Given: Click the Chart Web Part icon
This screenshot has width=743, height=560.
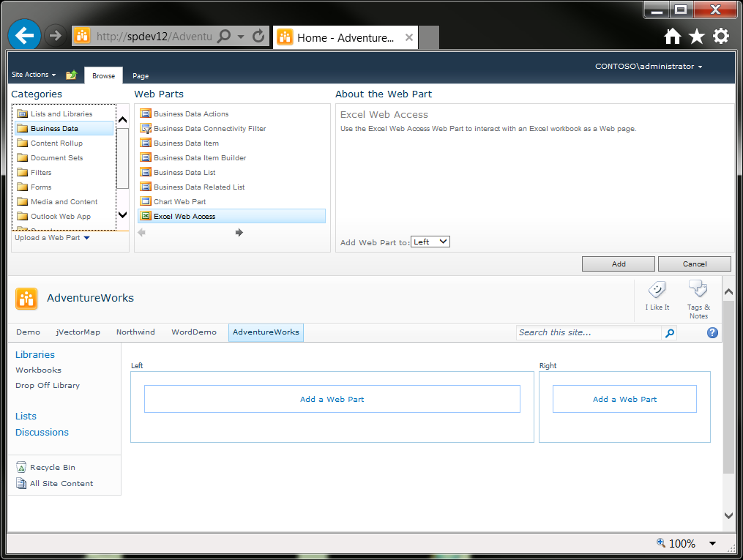Looking at the screenshot, I should [146, 201].
